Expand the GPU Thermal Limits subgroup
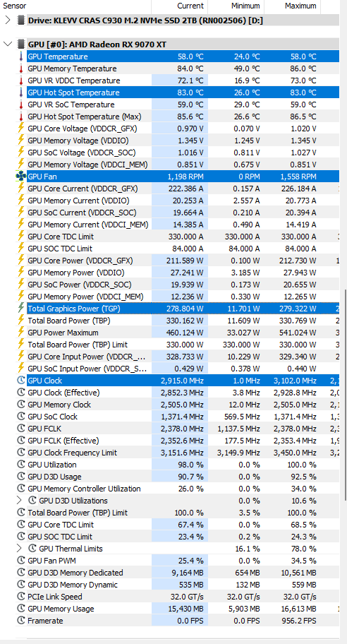 coord(19,548)
